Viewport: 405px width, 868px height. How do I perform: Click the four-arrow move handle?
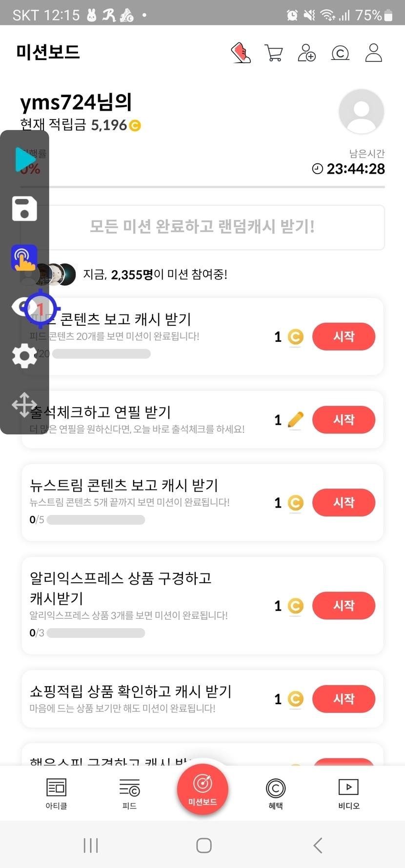coord(23,404)
